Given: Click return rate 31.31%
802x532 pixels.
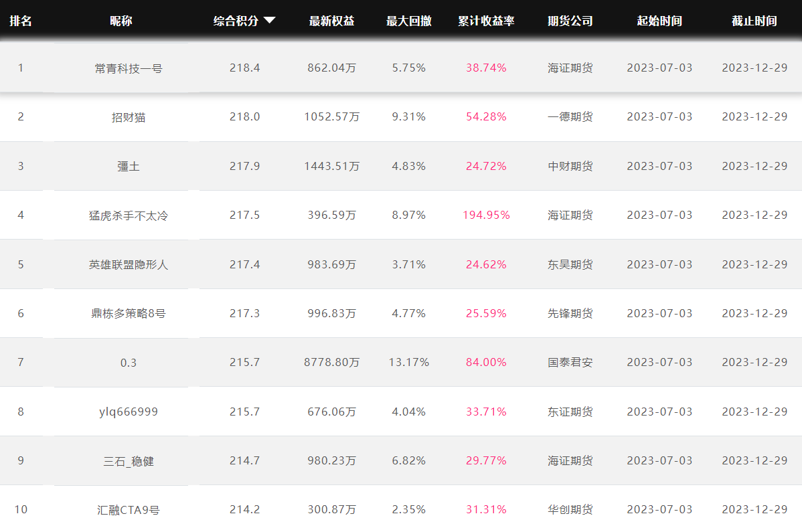Looking at the screenshot, I should (486, 509).
